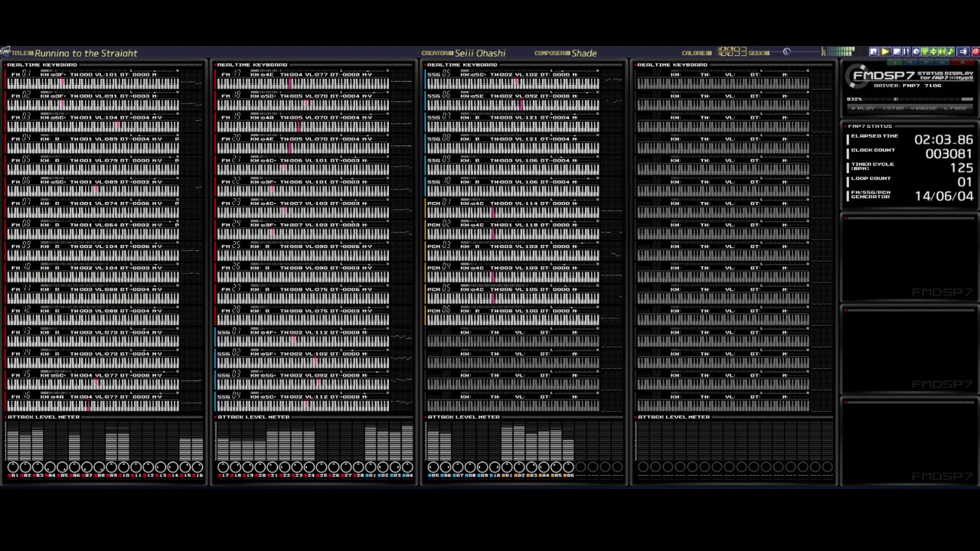Open the settings slider icon in toolbar

[963, 51]
